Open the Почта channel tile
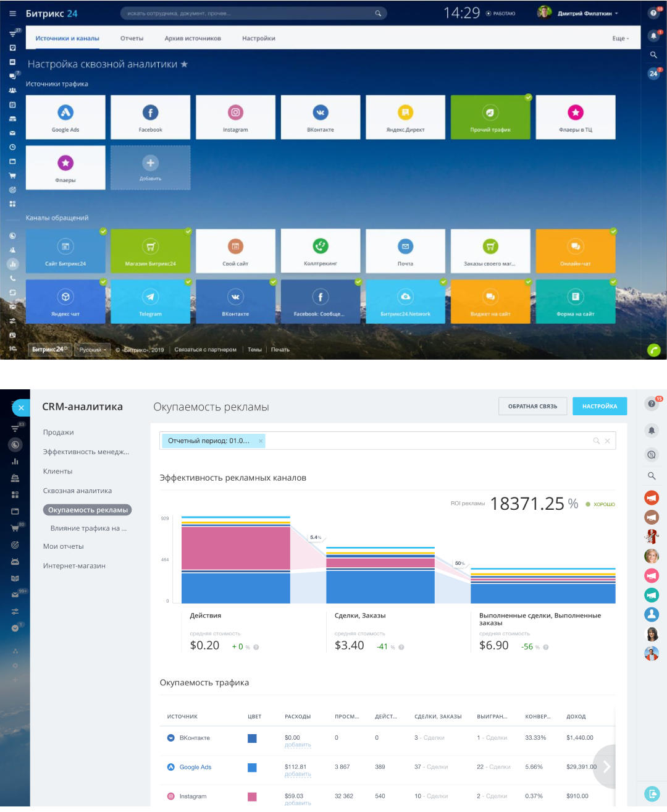The width and height of the screenshot is (667, 812). coord(405,251)
